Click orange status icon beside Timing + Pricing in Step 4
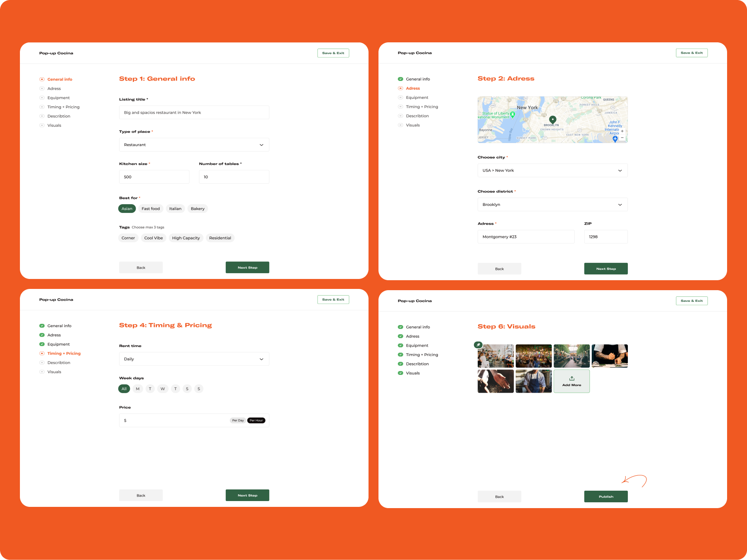The height and width of the screenshot is (560, 747). click(42, 353)
